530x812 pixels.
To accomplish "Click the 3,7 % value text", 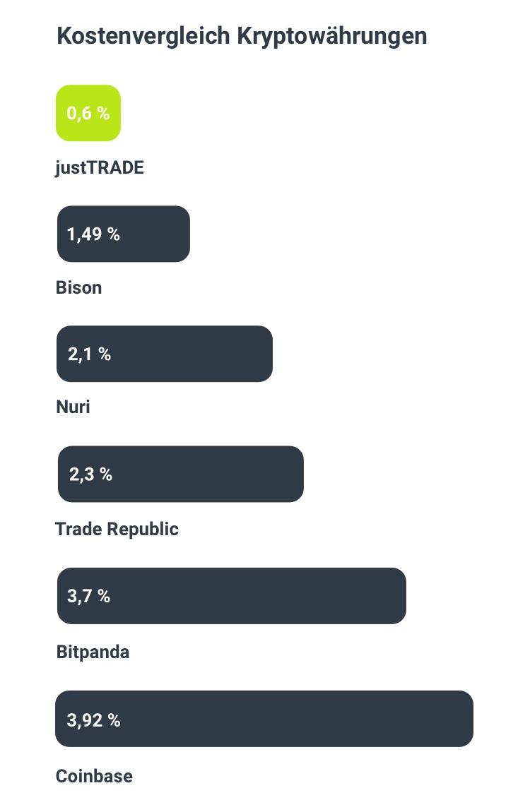I will (88, 596).
